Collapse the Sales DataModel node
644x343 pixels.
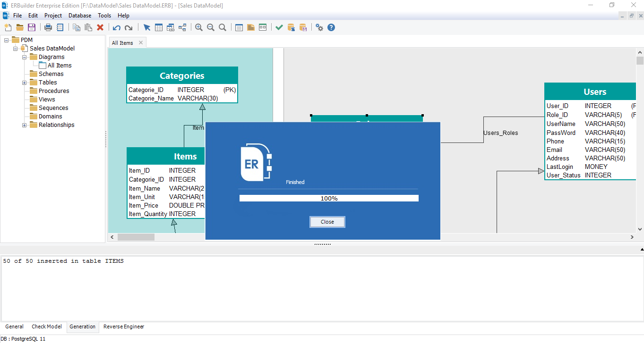tap(15, 48)
